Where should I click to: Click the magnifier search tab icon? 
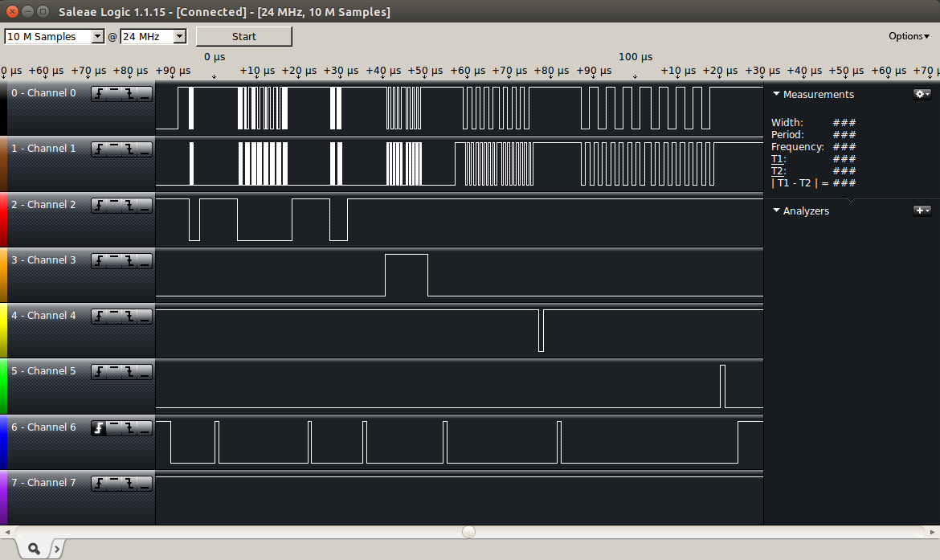point(35,548)
